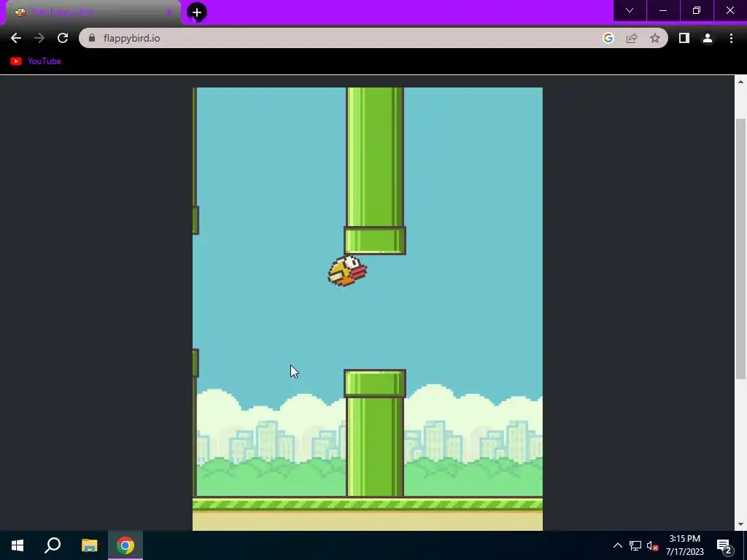Open the clock showing 3:15 PM
This screenshot has height=560, width=747.
point(684,545)
